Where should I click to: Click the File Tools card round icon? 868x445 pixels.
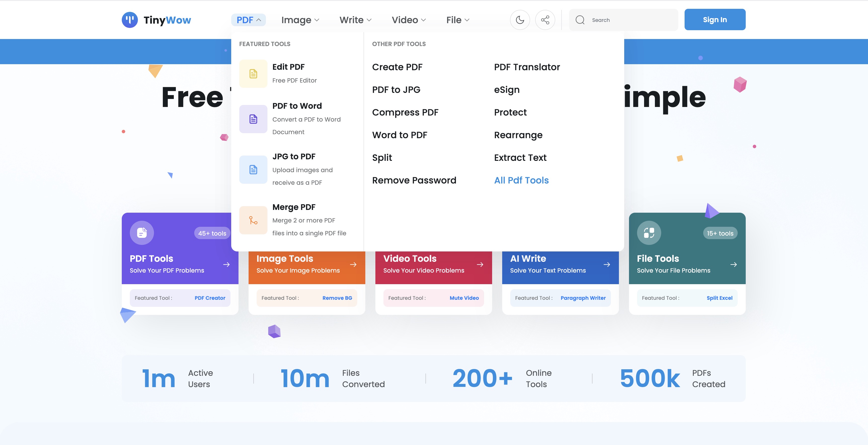click(x=649, y=233)
